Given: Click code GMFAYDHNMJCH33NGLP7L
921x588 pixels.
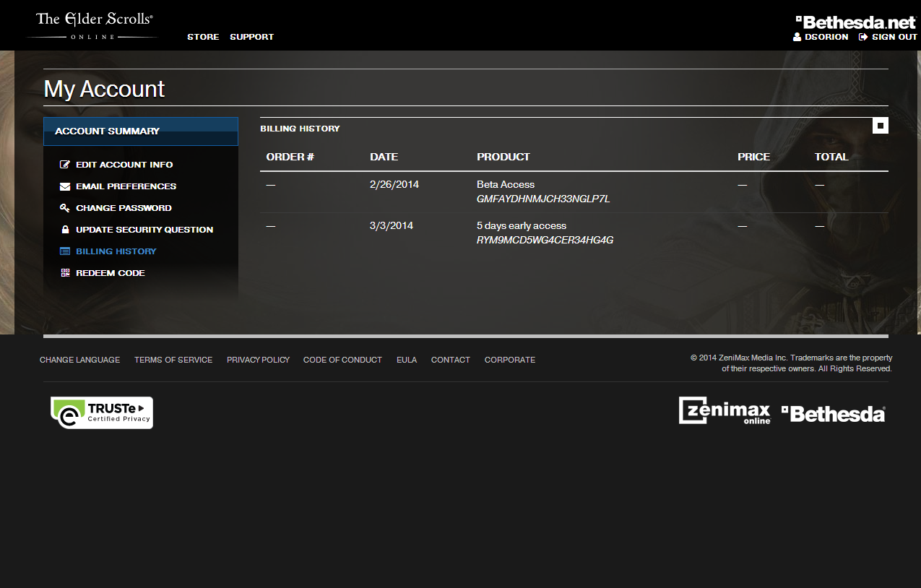Looking at the screenshot, I should [543, 199].
